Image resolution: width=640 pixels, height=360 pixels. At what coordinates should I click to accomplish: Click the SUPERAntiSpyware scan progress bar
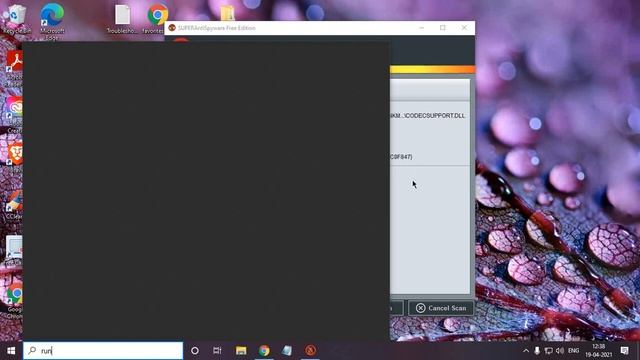click(x=432, y=70)
